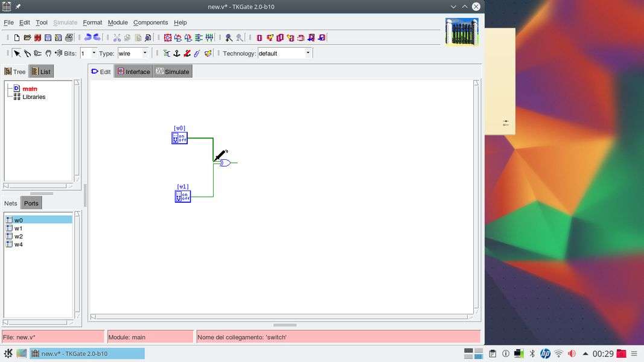
Task: Select the hand scroll tool
Action: (48, 53)
